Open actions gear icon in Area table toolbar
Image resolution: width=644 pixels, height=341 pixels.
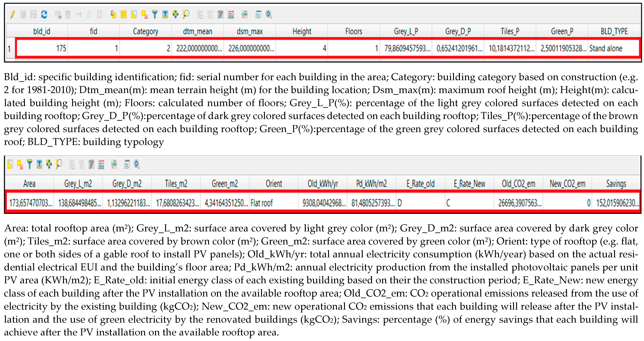pos(137,164)
